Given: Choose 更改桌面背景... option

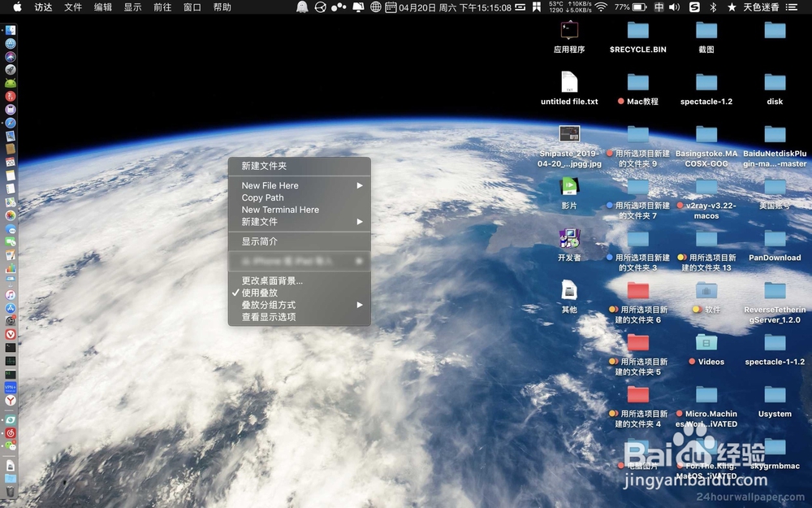Looking at the screenshot, I should 300,281.
